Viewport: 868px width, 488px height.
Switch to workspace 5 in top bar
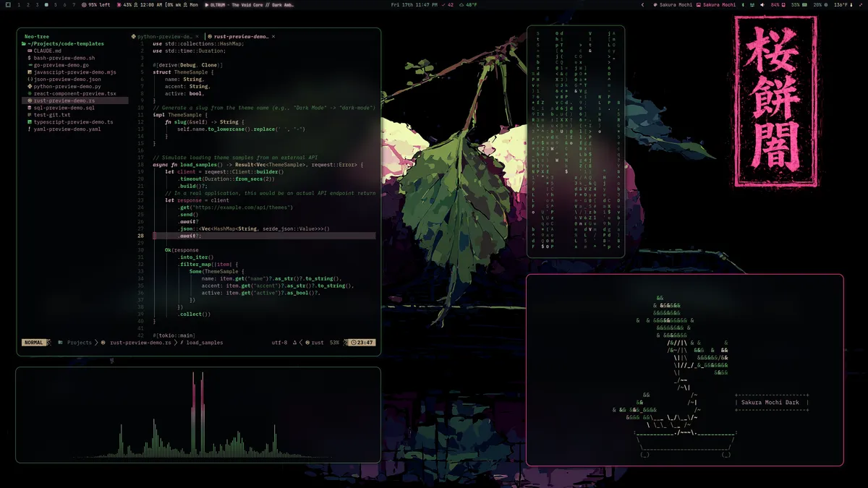coord(55,5)
